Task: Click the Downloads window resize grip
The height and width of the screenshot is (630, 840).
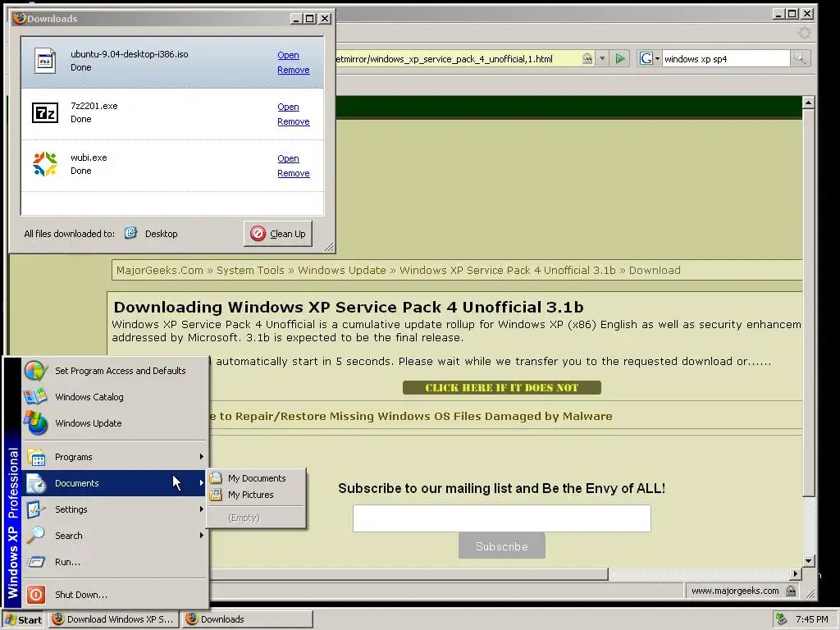Action: (329, 246)
